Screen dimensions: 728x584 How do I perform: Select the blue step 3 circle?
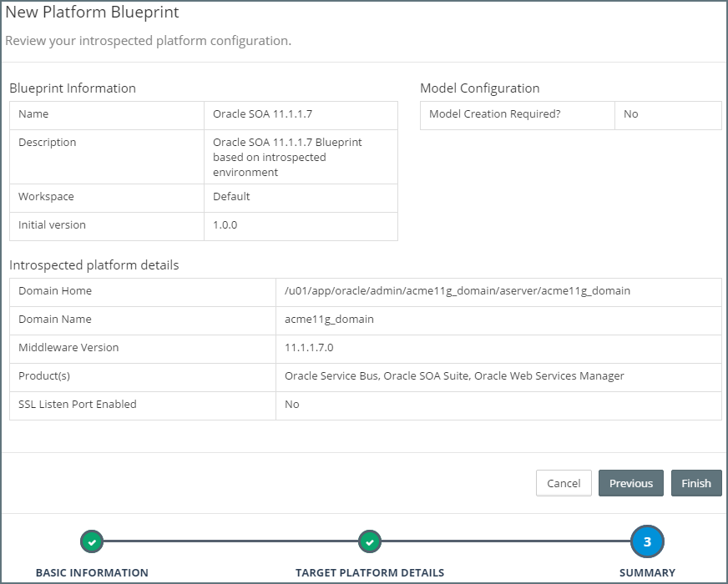coord(647,542)
